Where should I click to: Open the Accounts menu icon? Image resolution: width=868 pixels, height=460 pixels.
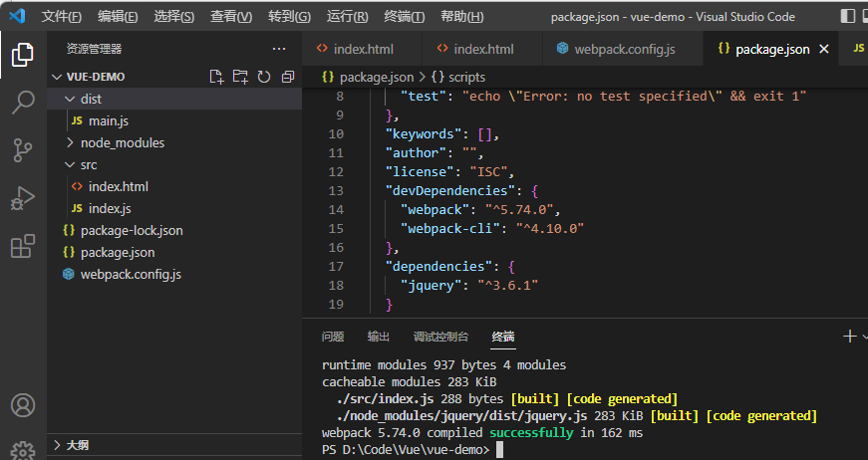(x=23, y=405)
